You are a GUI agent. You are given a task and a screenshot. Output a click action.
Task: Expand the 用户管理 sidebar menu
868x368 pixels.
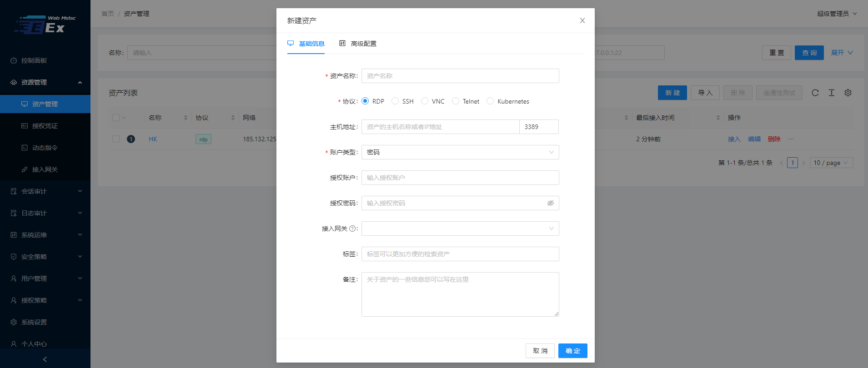point(45,278)
